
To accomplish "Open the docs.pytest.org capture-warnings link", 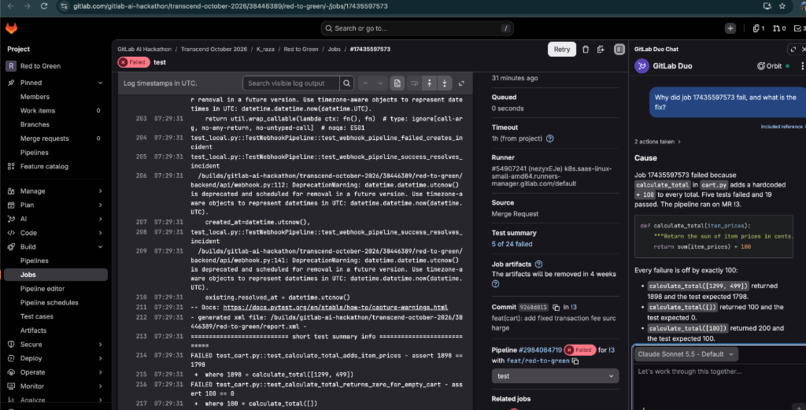I will 335,307.
